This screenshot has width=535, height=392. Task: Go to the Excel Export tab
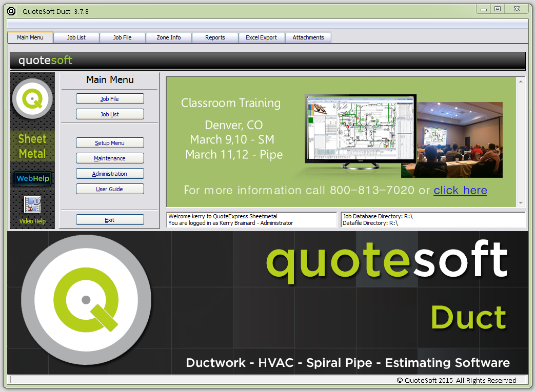pyautogui.click(x=262, y=37)
